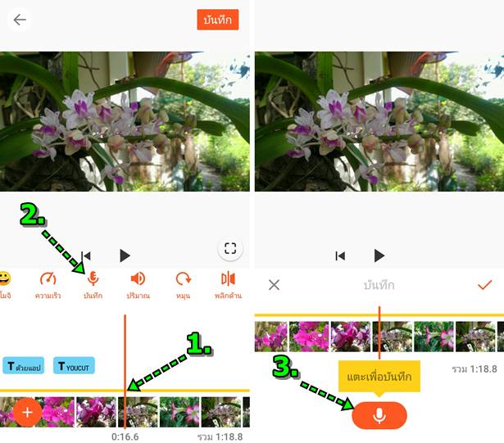Play the video in right recording panel

tap(379, 255)
